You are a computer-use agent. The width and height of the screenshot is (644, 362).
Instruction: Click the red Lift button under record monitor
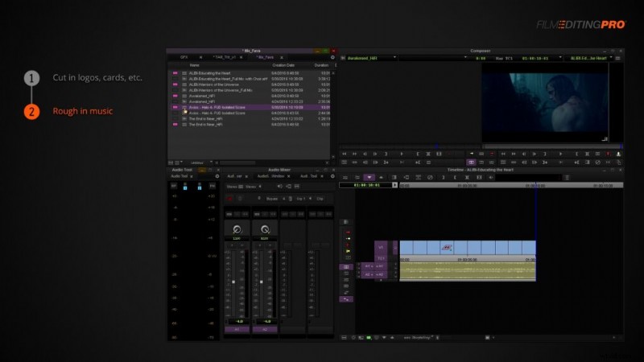click(x=609, y=154)
